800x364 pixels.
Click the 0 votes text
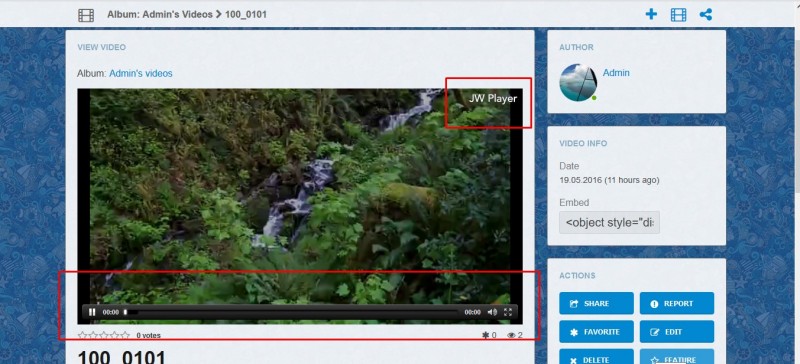[148, 335]
